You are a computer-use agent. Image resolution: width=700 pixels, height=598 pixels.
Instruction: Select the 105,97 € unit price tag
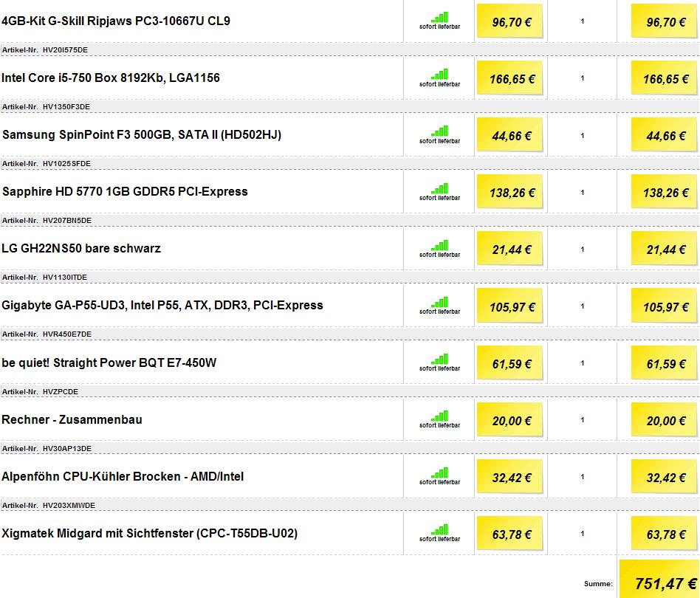coord(509,306)
